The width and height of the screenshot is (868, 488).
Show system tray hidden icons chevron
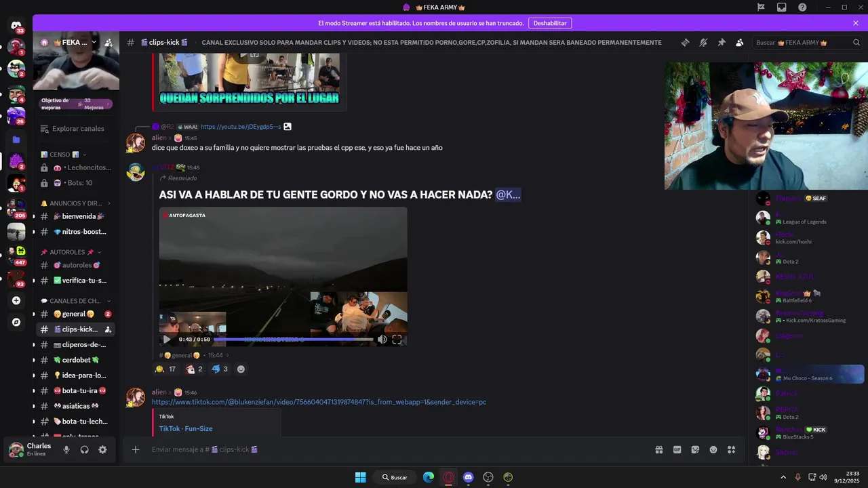(783, 477)
